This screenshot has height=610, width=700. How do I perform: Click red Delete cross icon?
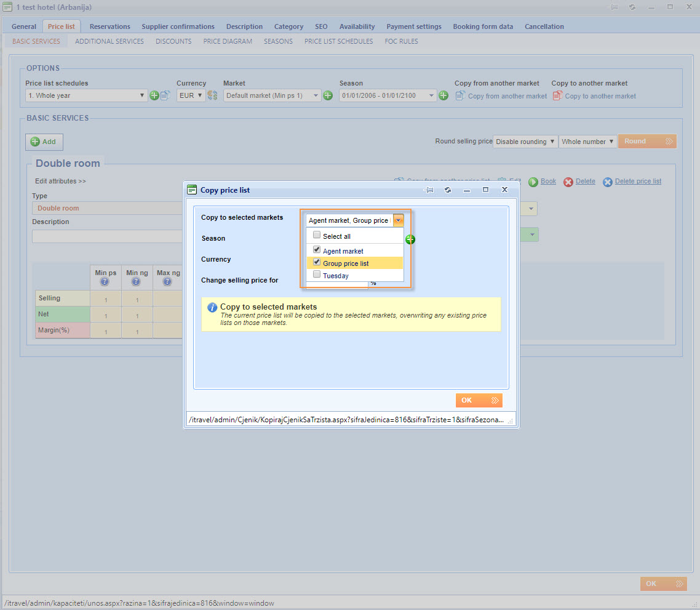pyautogui.click(x=568, y=182)
